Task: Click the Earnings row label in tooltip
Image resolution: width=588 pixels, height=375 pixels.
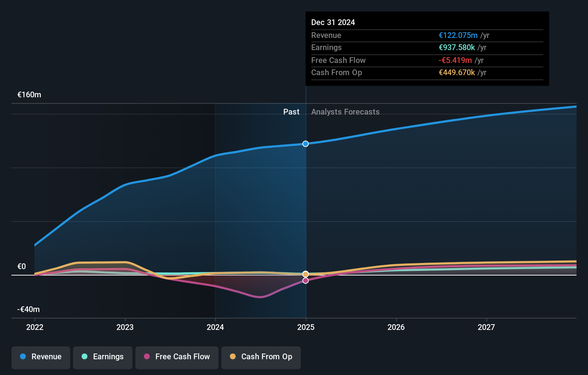Action: [x=326, y=47]
